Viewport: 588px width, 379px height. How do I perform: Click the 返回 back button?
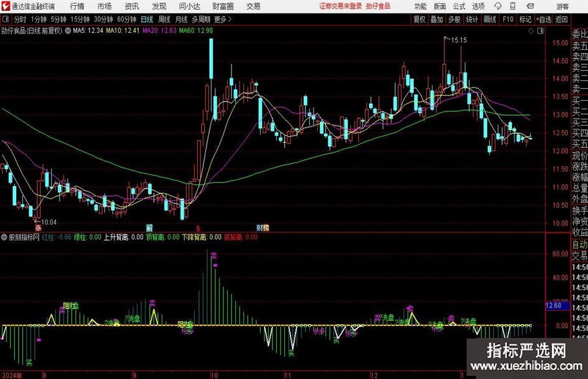click(x=561, y=19)
